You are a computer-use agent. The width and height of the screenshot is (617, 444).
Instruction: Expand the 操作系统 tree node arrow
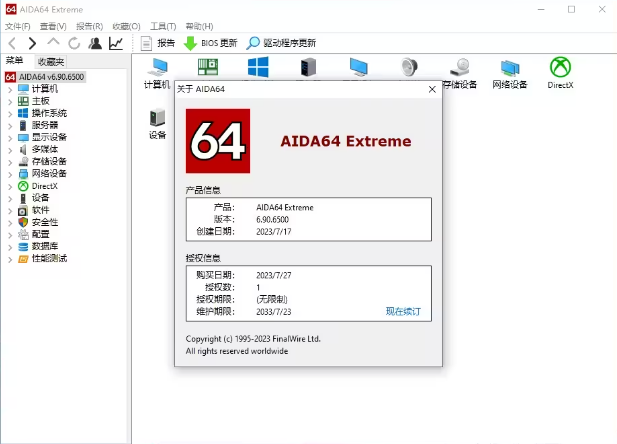(10, 113)
